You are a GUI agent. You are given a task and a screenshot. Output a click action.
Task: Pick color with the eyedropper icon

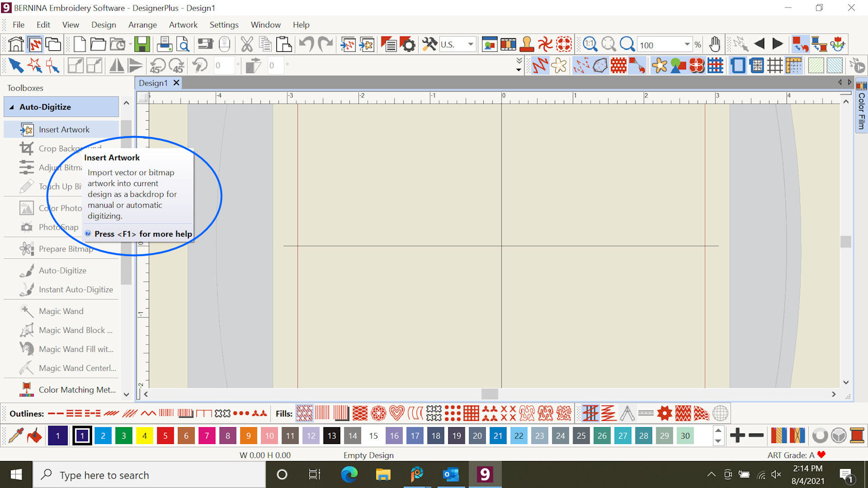(x=16, y=436)
